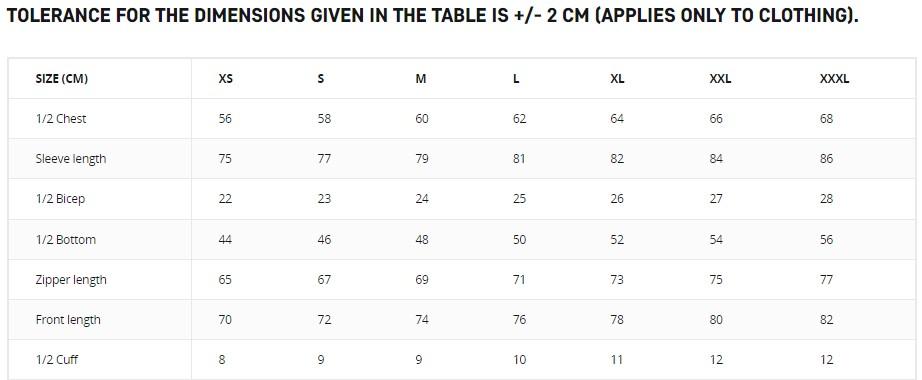Click XL sleeve length value 82
922x380 pixels.
617,159
